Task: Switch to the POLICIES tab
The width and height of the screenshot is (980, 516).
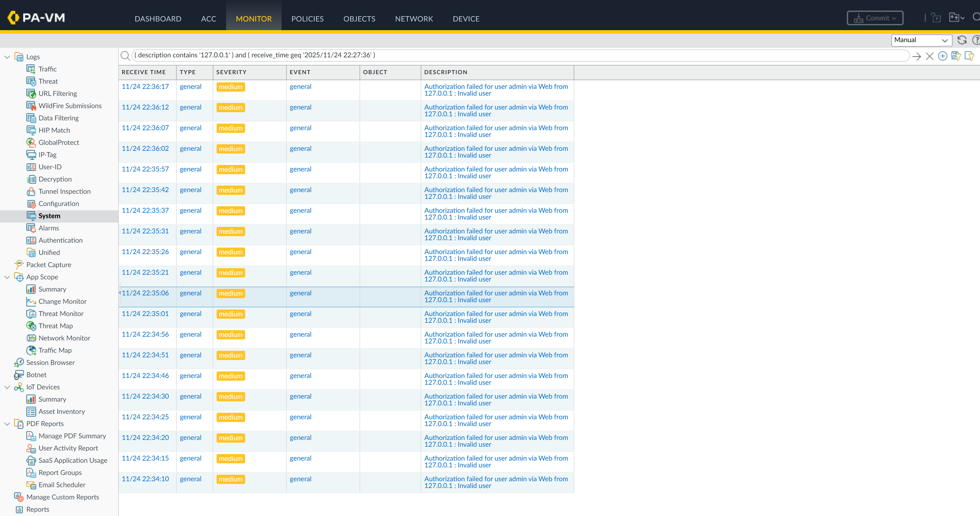Action: [x=307, y=19]
